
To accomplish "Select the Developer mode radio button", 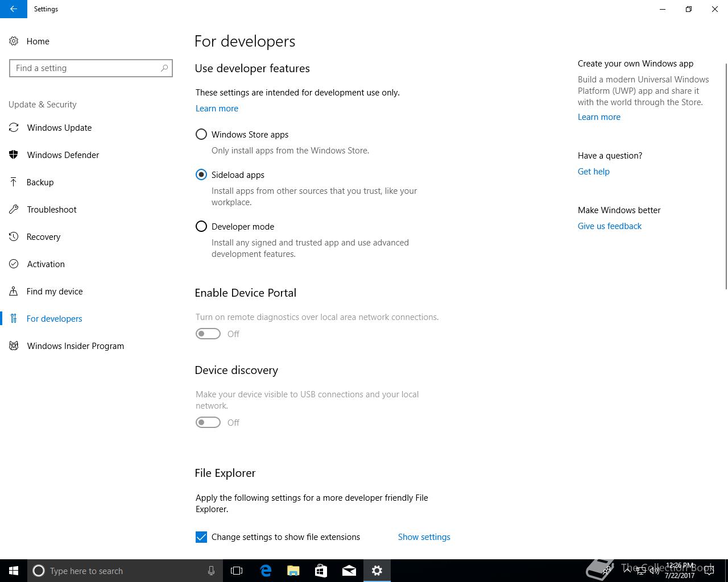I will pos(201,227).
